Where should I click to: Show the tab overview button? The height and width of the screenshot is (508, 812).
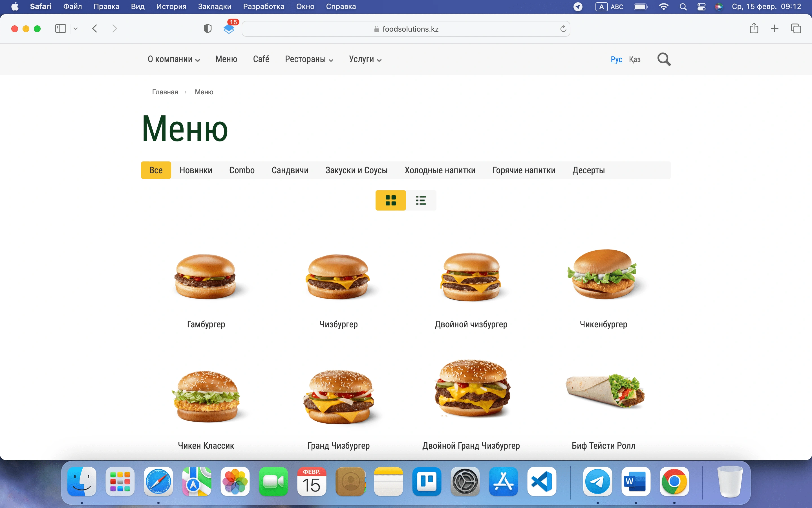(x=796, y=29)
